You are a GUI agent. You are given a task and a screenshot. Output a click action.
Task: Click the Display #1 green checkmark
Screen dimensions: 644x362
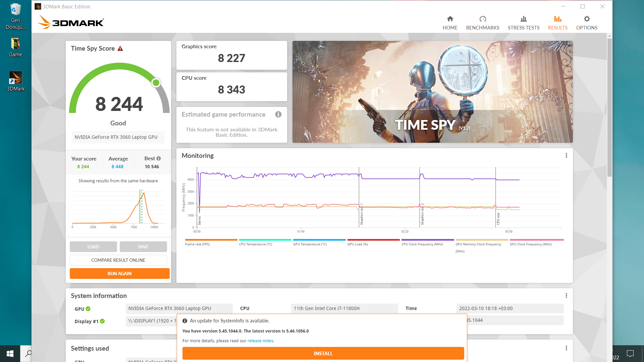click(x=102, y=321)
